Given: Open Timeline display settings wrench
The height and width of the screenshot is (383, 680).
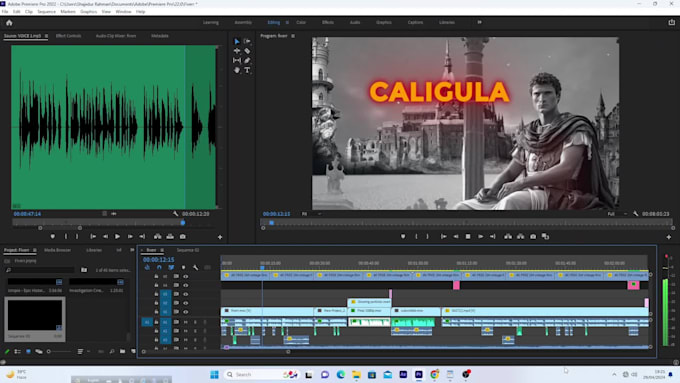Looking at the screenshot, I should (196, 268).
